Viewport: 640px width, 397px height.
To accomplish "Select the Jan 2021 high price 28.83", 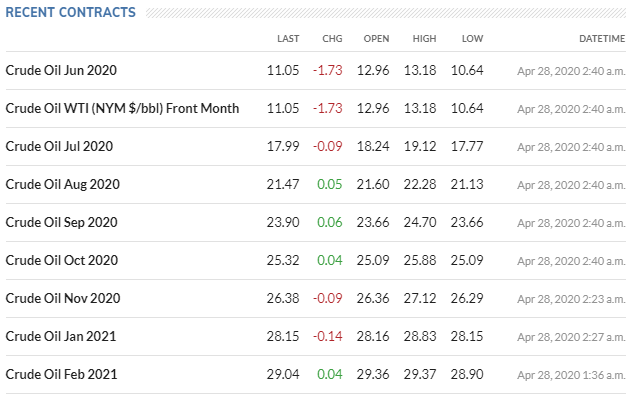I will click(x=420, y=336).
